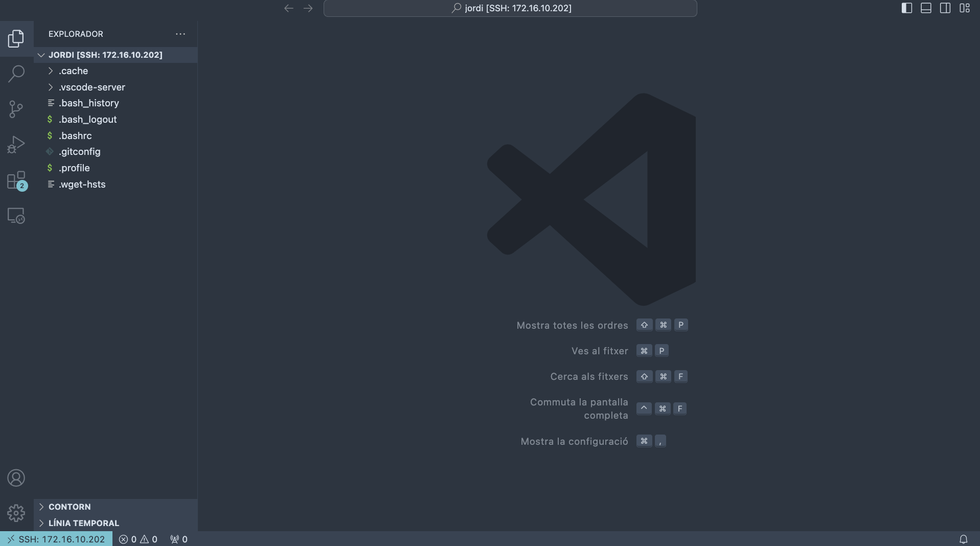
Task: Open the Source Control view icon
Action: [x=16, y=109]
